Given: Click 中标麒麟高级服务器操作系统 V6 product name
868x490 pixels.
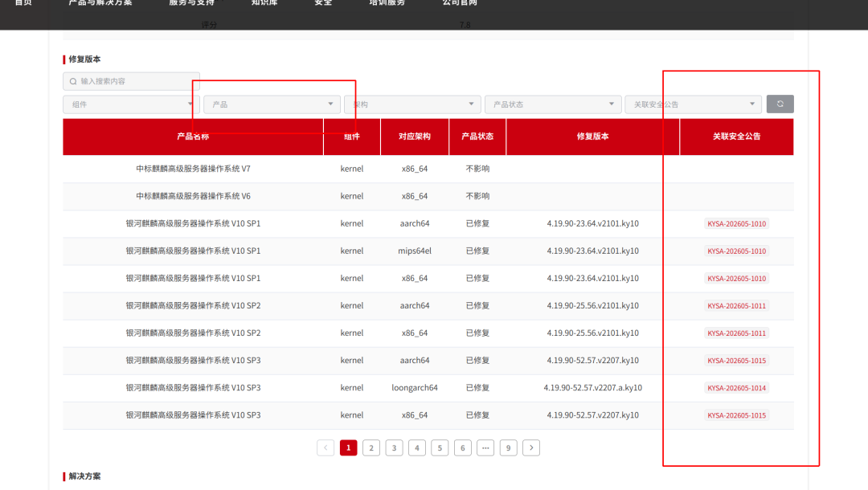Looking at the screenshot, I should tap(193, 196).
